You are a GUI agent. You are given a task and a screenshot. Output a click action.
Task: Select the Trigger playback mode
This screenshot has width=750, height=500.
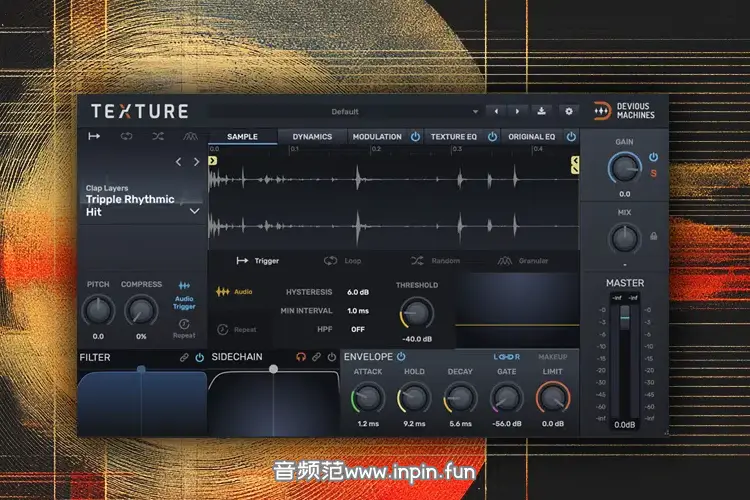(x=257, y=261)
